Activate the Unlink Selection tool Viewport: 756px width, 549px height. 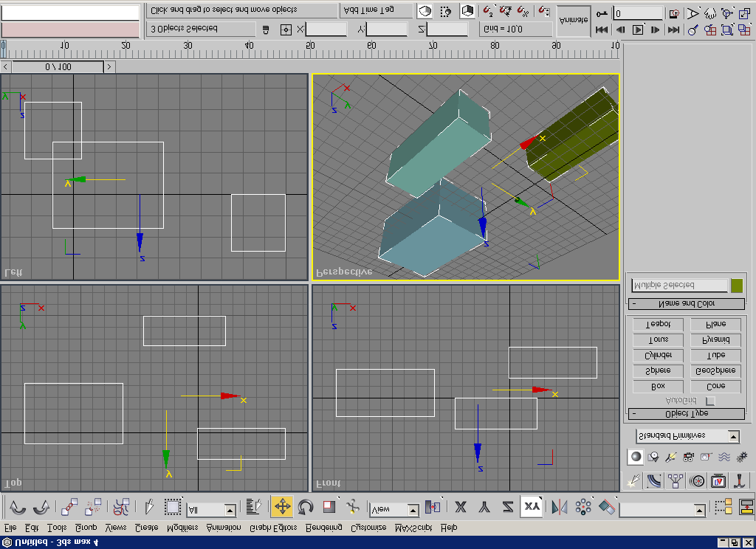[x=92, y=507]
